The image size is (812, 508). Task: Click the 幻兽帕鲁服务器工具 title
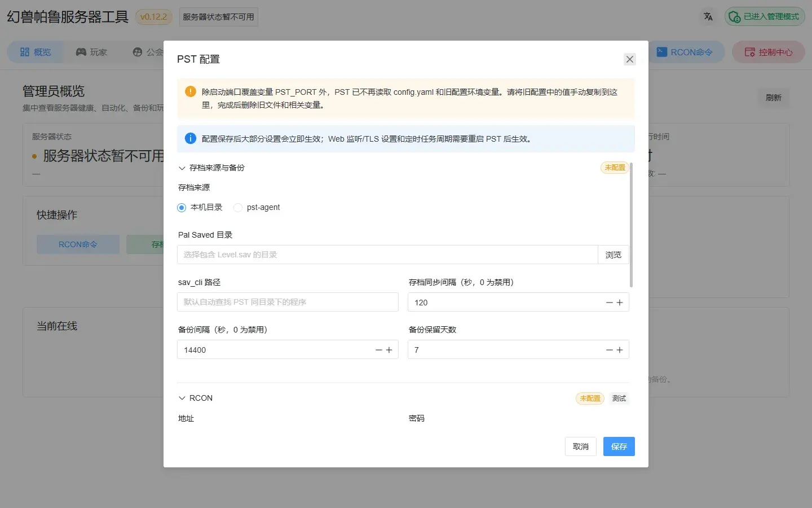(x=68, y=17)
